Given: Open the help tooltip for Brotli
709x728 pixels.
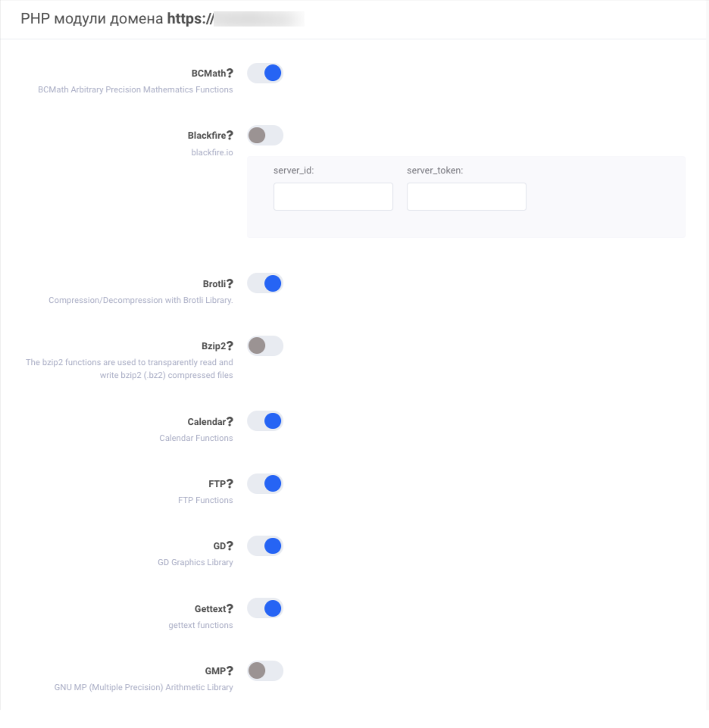Looking at the screenshot, I should (x=230, y=284).
